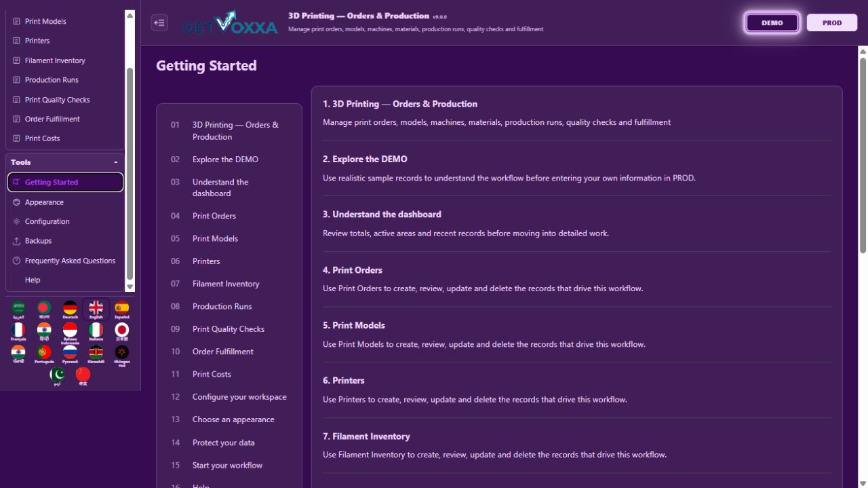The height and width of the screenshot is (488, 868).
Task: Switch language to Português flag
Action: tap(44, 354)
